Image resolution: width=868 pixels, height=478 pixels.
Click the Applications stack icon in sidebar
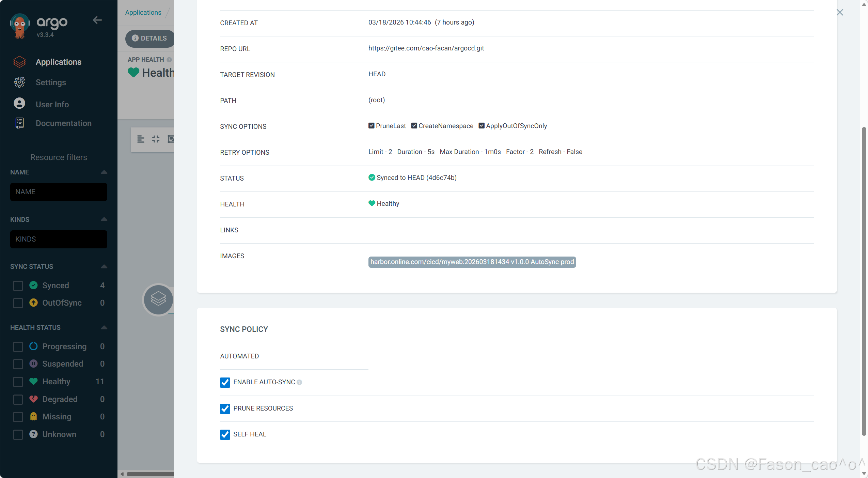19,62
